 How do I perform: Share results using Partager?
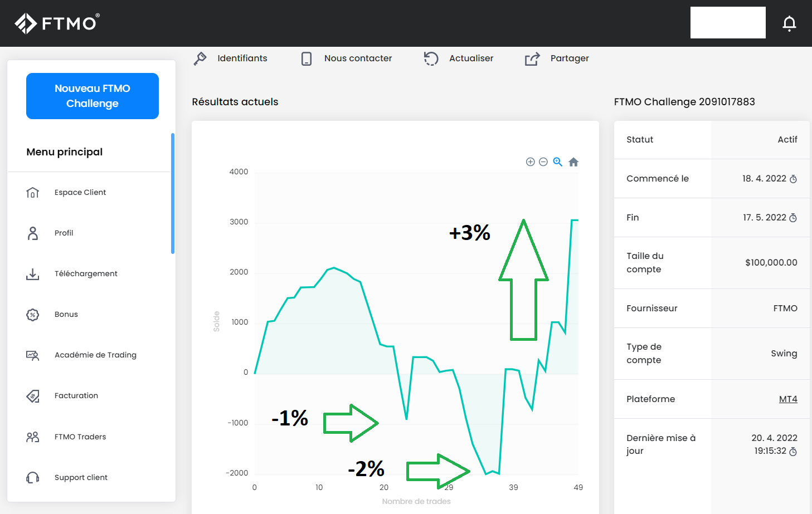557,58
